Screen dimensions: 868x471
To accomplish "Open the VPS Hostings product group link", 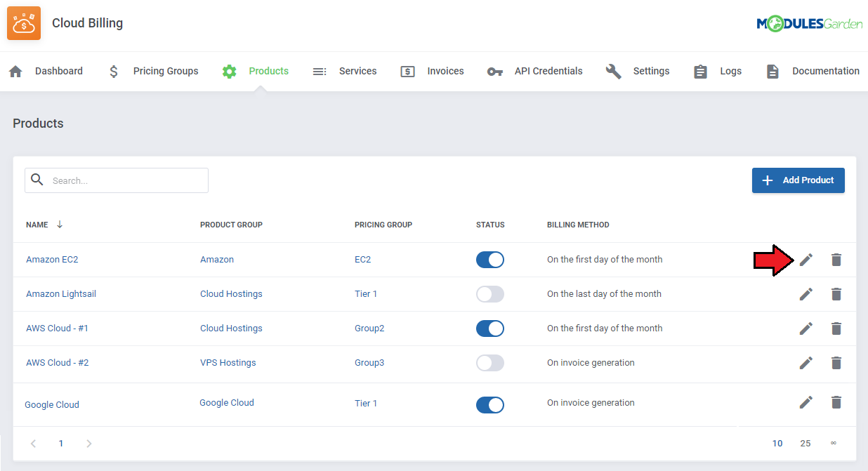I will pyautogui.click(x=228, y=363).
